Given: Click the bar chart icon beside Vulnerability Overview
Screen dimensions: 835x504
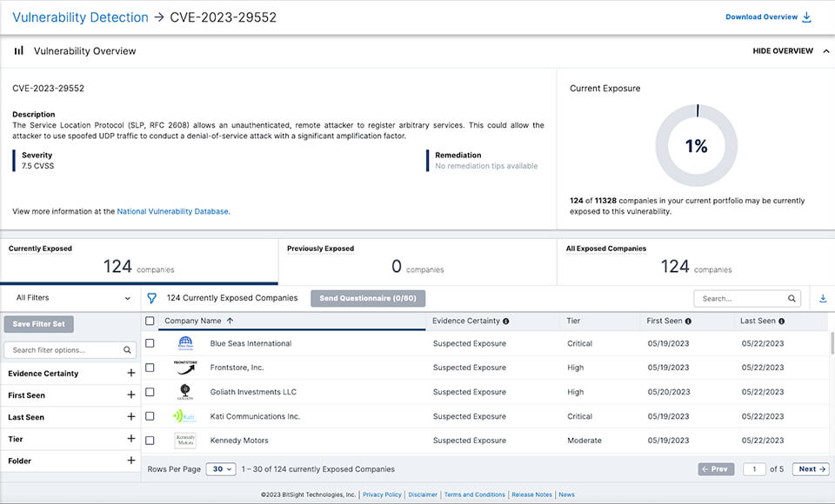Looking at the screenshot, I should point(18,50).
